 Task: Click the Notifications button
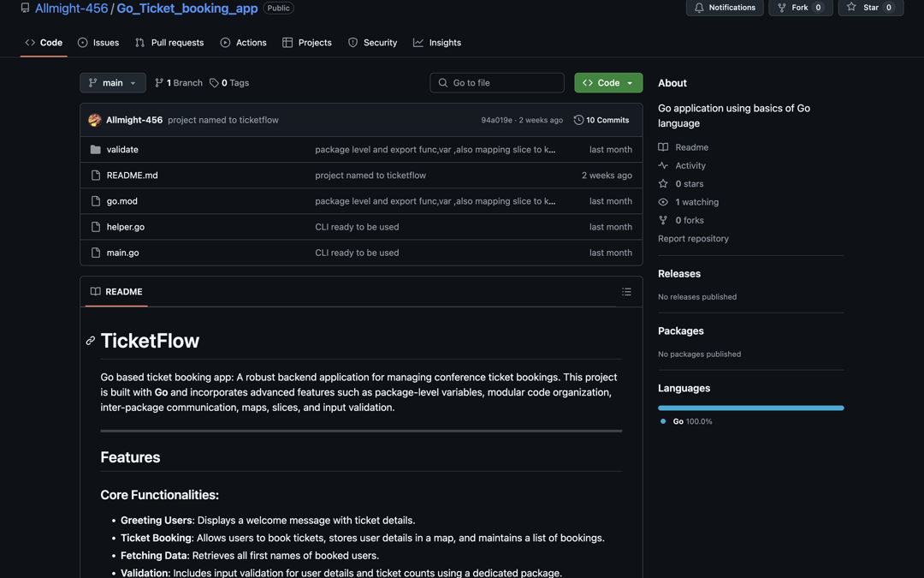click(725, 8)
